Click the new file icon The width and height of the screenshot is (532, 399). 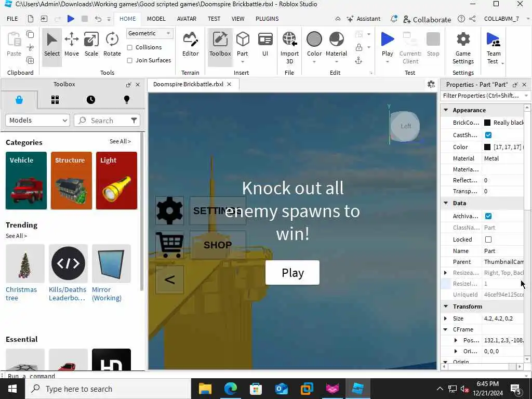click(x=31, y=19)
